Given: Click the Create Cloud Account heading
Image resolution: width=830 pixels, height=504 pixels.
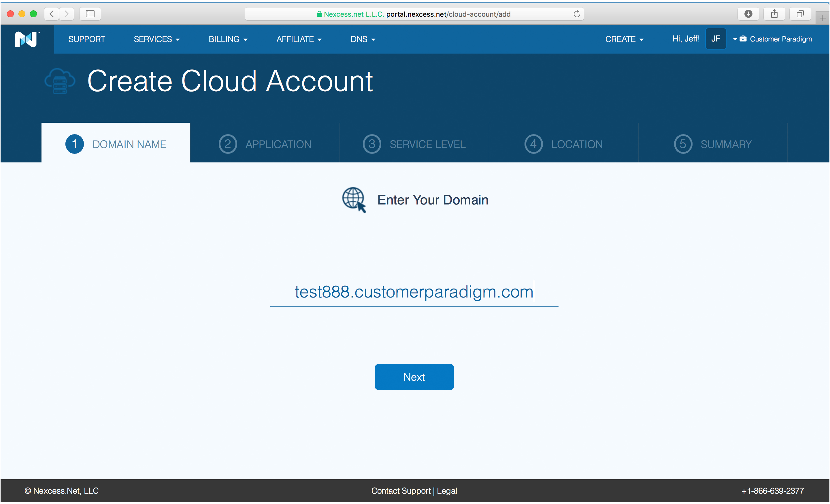Looking at the screenshot, I should [x=230, y=81].
